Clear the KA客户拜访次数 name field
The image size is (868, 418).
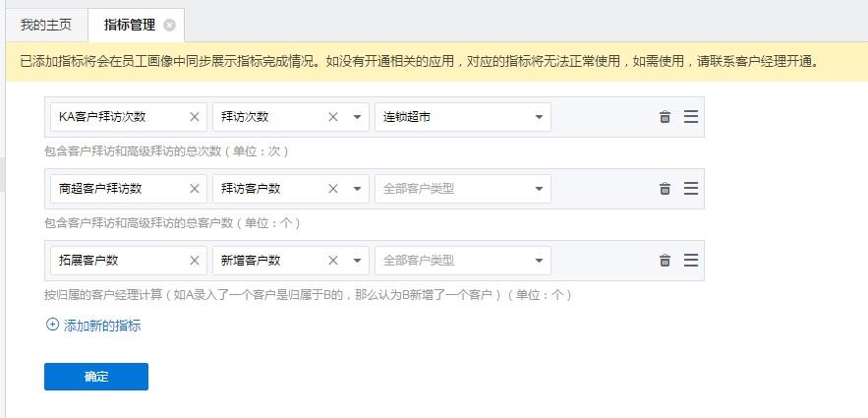pyautogui.click(x=195, y=117)
